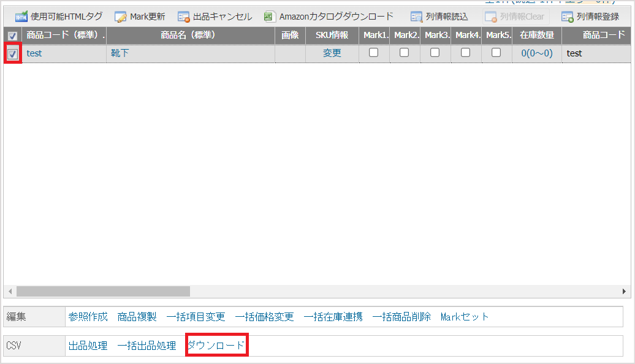635x364 pixels.
Task: Click the 出品キャンセル icon
Action: coord(183,17)
